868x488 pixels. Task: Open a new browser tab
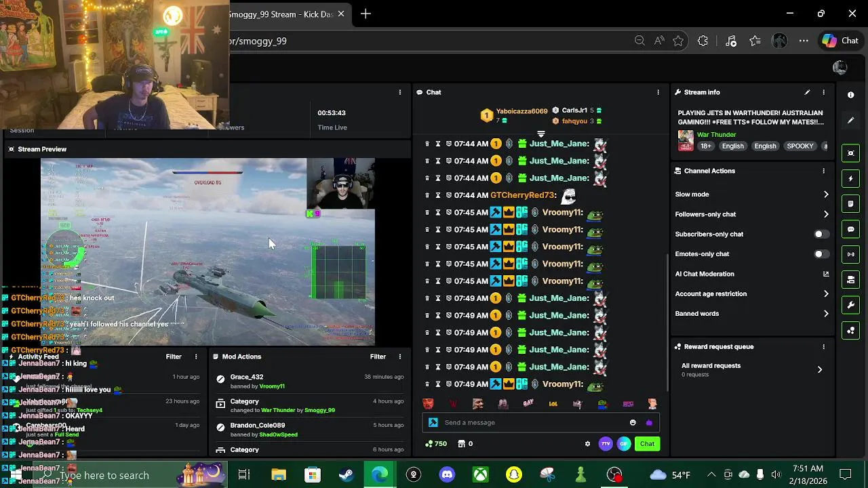366,14
